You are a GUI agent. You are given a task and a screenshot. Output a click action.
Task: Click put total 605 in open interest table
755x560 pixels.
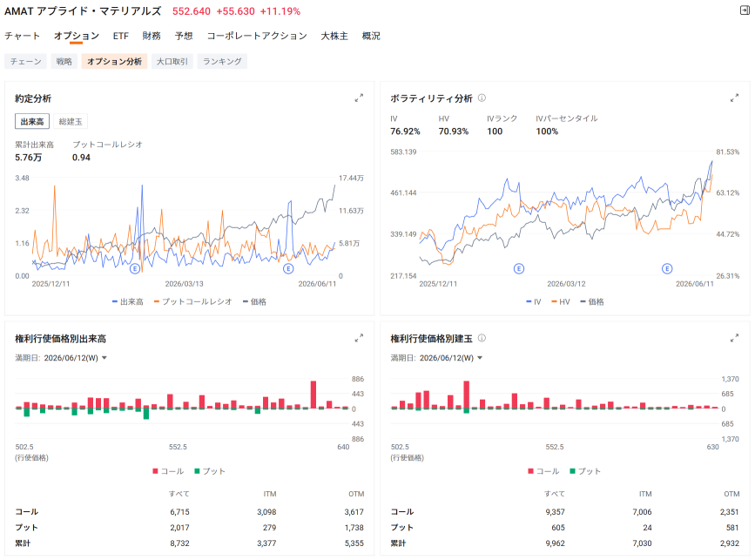click(558, 528)
